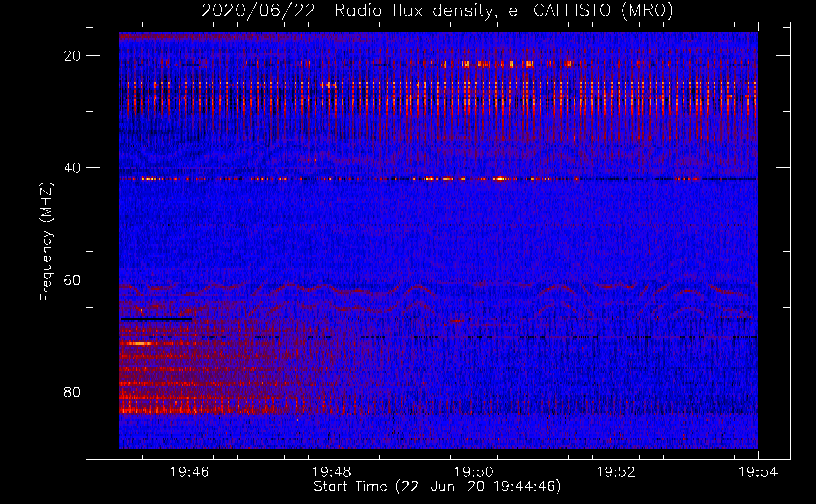Click the frequency tick label 40
816x504 pixels.
[x=72, y=168]
